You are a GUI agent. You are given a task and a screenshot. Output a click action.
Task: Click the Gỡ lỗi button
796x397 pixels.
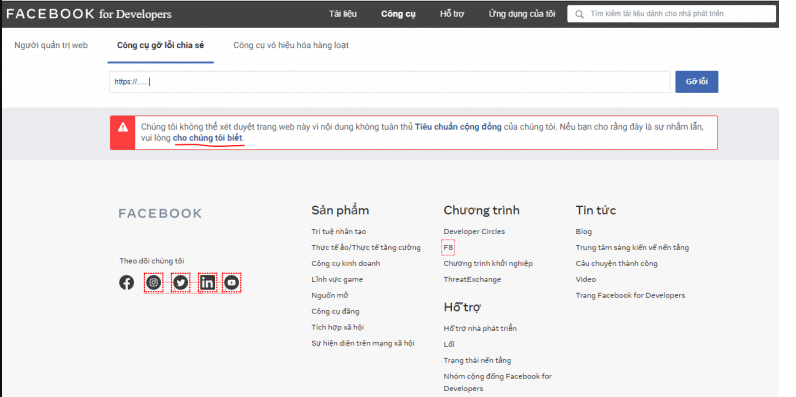[x=696, y=82]
